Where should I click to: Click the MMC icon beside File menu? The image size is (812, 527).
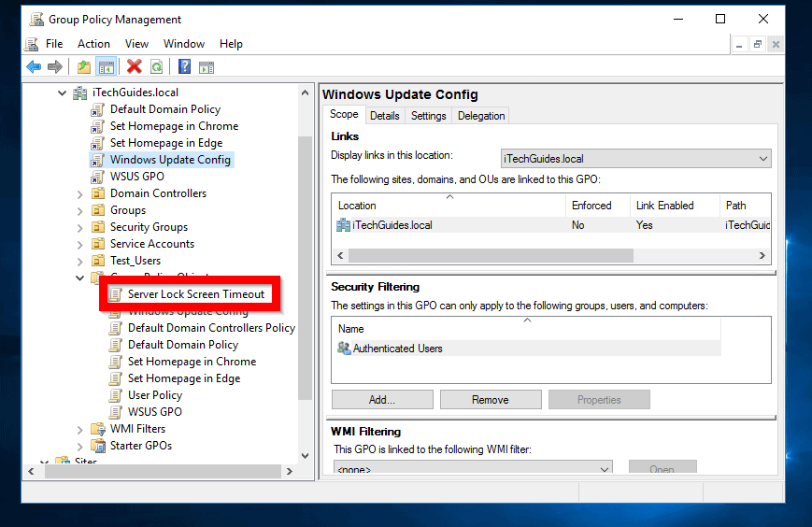click(x=32, y=44)
